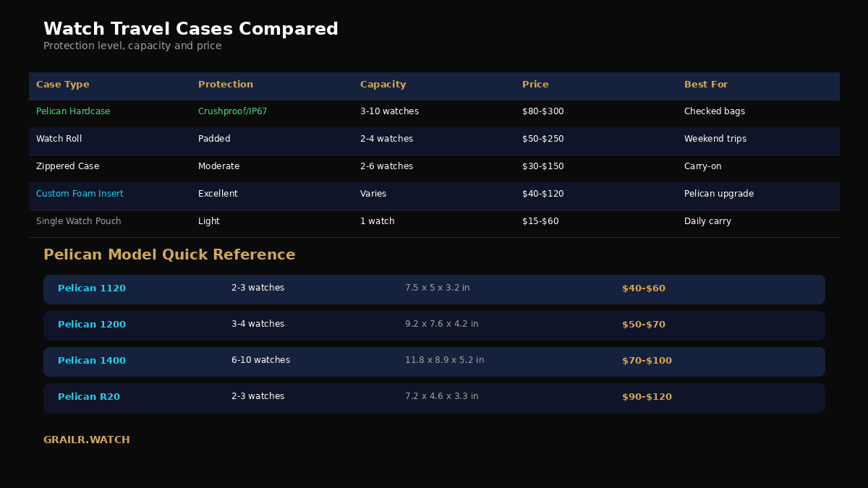Select the 'Zippered Case' cell
Viewport: 868px width, 488px height.
pos(68,166)
